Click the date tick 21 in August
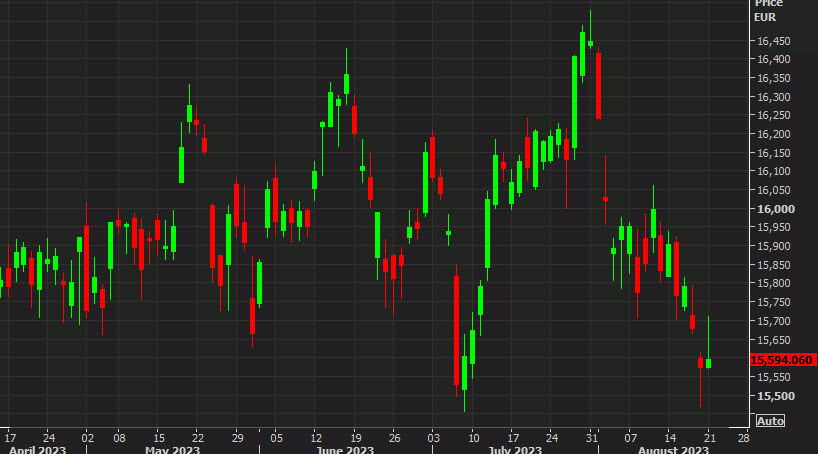This screenshot has width=818, height=454. [x=709, y=438]
